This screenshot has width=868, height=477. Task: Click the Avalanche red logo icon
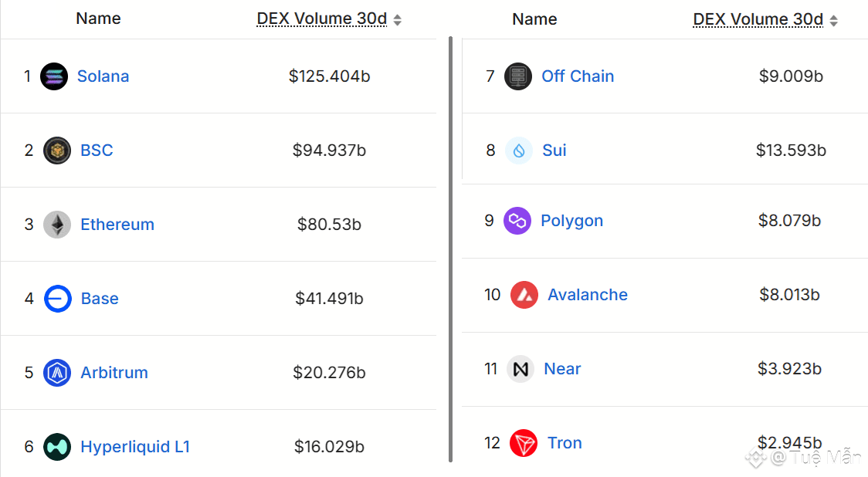click(x=524, y=295)
